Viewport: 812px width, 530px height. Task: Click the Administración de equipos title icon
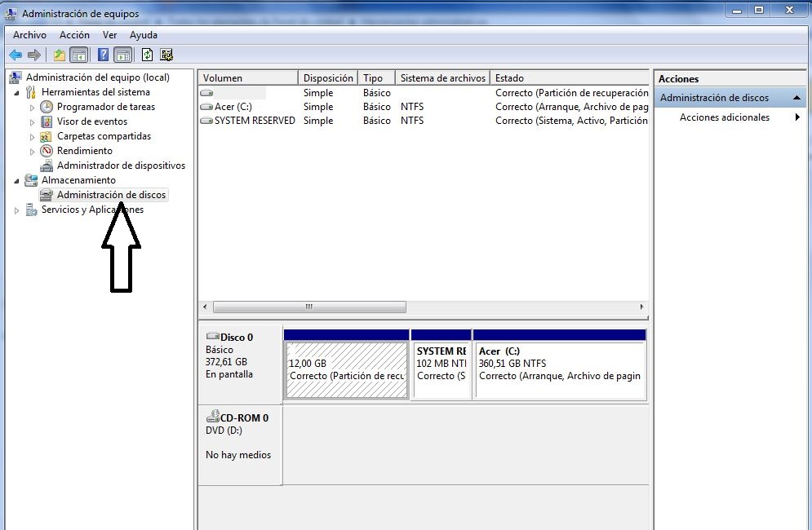click(x=11, y=14)
